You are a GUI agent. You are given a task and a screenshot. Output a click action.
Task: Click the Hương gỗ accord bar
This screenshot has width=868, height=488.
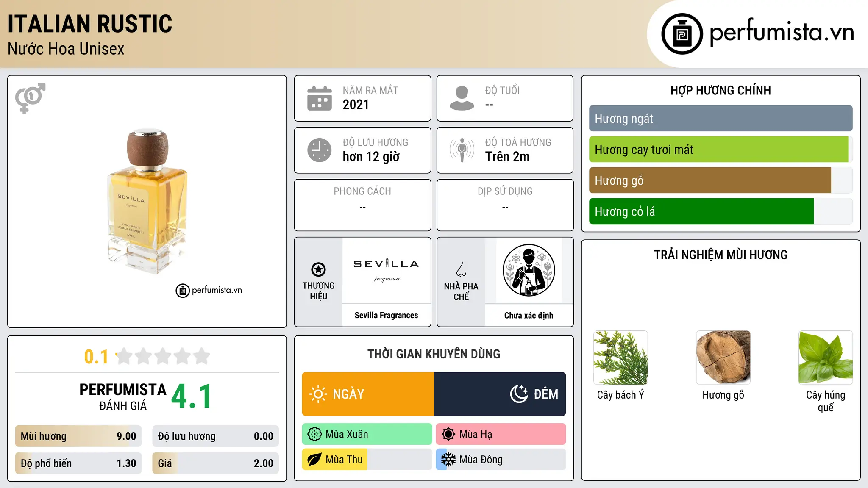coord(721,180)
